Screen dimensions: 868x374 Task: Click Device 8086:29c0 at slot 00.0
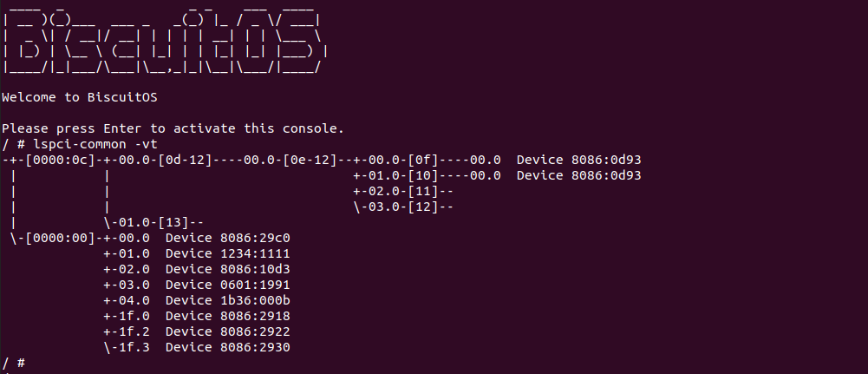click(x=227, y=238)
